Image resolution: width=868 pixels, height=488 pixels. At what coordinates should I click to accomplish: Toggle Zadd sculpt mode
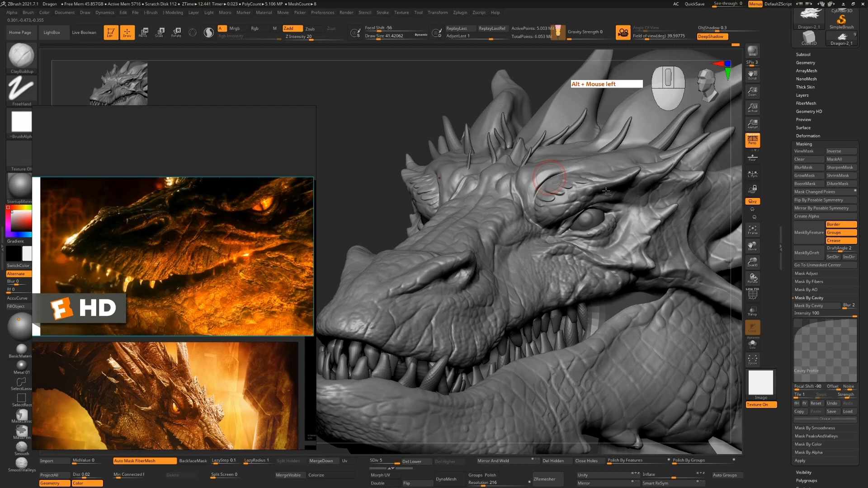[292, 28]
